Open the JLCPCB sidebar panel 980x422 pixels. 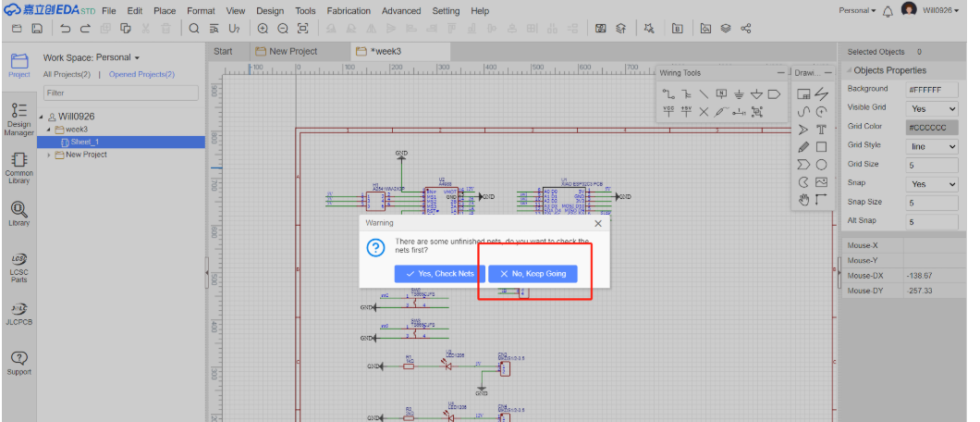click(x=18, y=314)
